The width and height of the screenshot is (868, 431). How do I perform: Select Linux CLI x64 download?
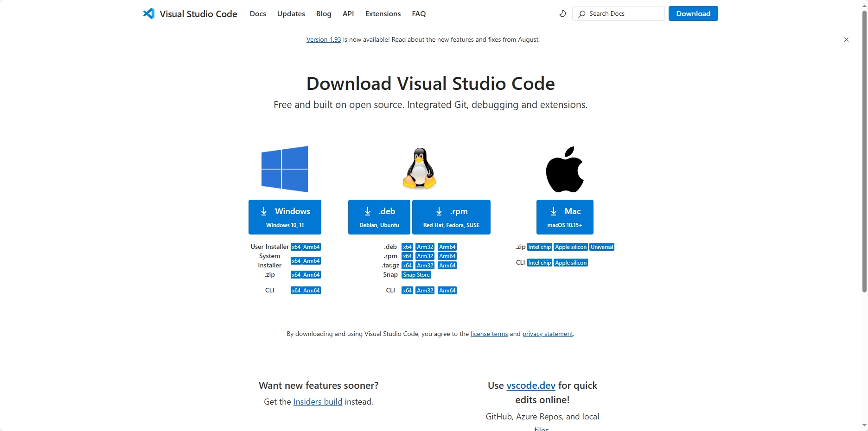(408, 291)
